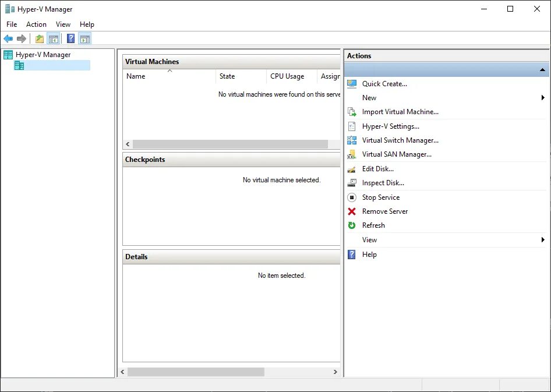This screenshot has width=551, height=392.
Task: Click Remove Server action text
Action: tap(385, 211)
